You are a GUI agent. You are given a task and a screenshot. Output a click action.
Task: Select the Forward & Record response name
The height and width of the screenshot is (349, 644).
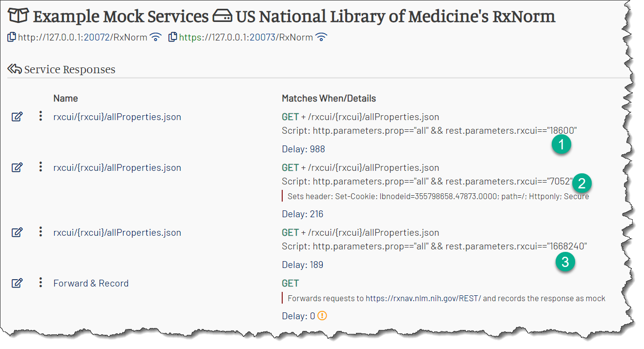91,283
